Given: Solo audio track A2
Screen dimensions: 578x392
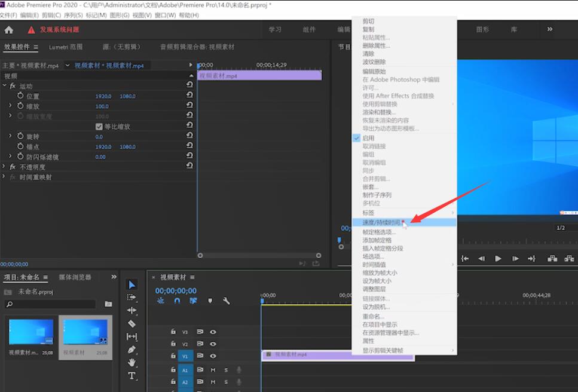Looking at the screenshot, I should click(x=226, y=382).
